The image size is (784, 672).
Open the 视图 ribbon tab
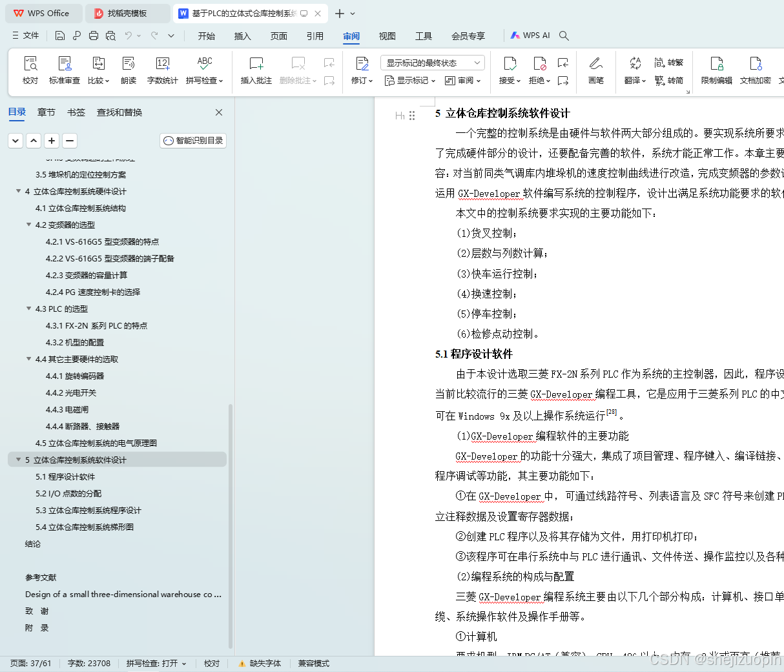[x=387, y=36]
